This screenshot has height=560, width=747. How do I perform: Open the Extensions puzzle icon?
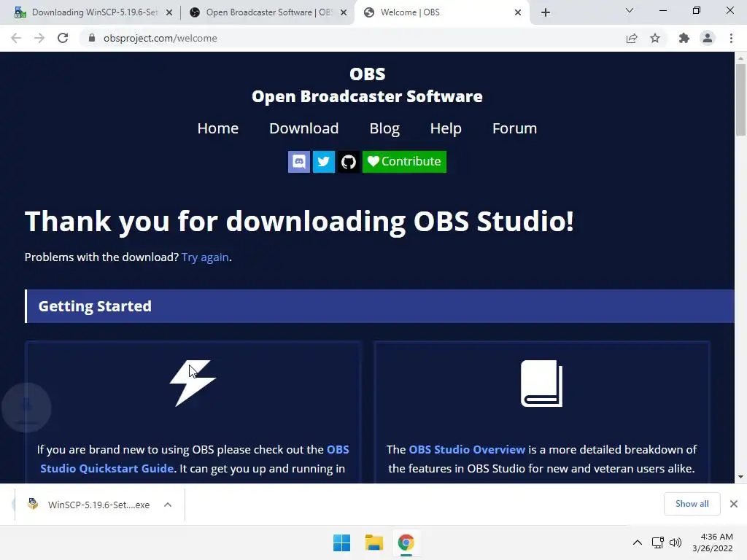[x=684, y=38]
